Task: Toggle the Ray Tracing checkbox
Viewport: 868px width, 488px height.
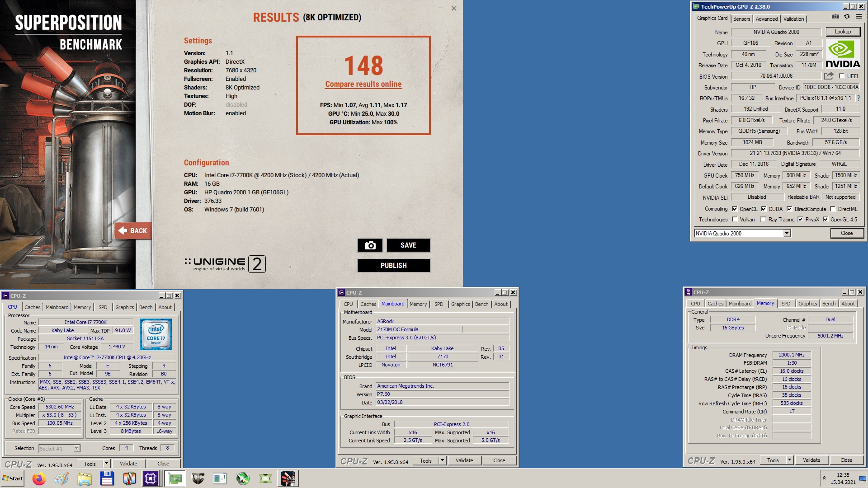Action: coord(764,220)
